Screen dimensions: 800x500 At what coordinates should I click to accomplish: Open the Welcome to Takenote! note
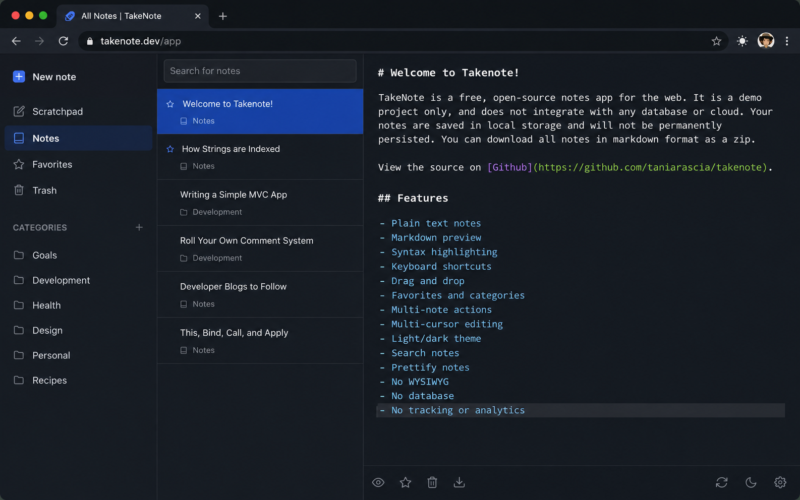[x=260, y=112]
